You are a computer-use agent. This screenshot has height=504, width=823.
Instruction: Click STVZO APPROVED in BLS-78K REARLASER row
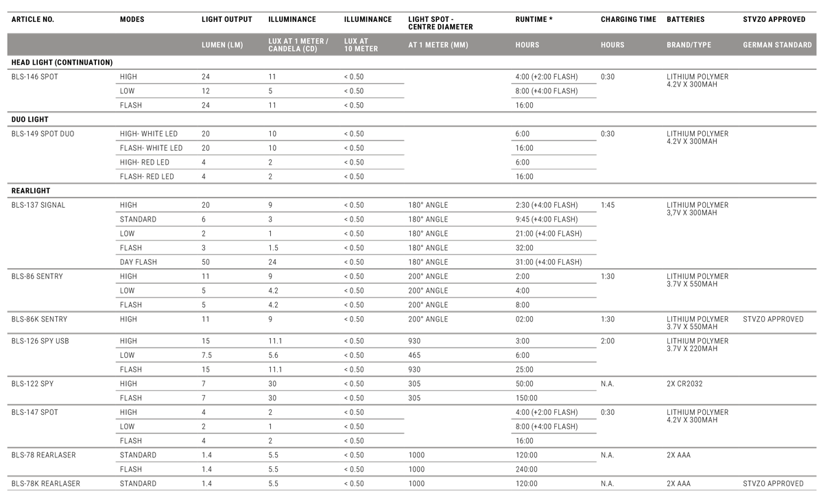pos(773,483)
